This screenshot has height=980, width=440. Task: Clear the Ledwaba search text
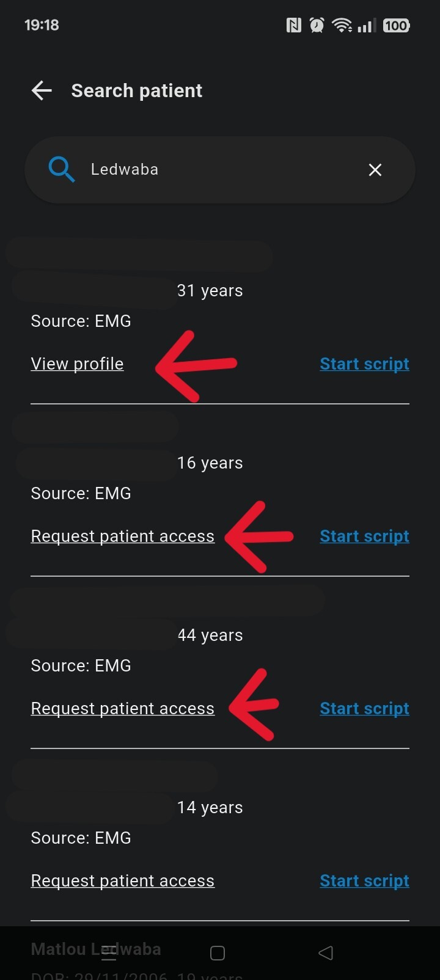click(x=375, y=170)
